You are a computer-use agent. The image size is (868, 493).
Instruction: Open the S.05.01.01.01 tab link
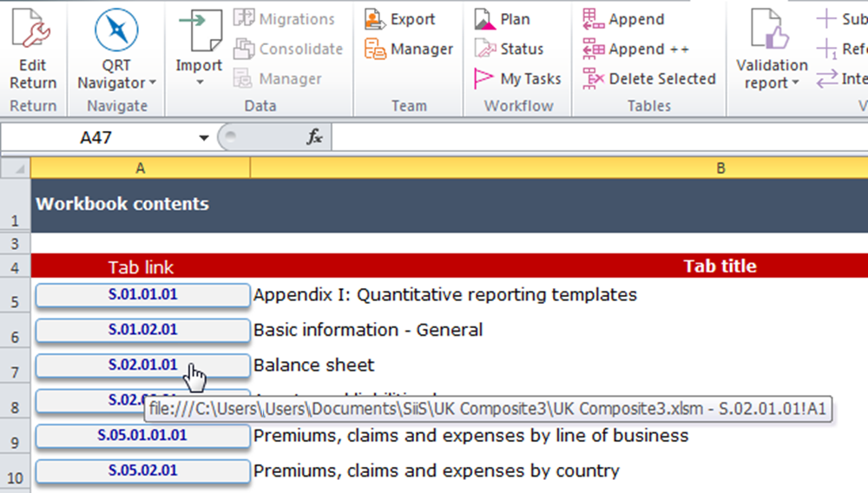click(143, 436)
